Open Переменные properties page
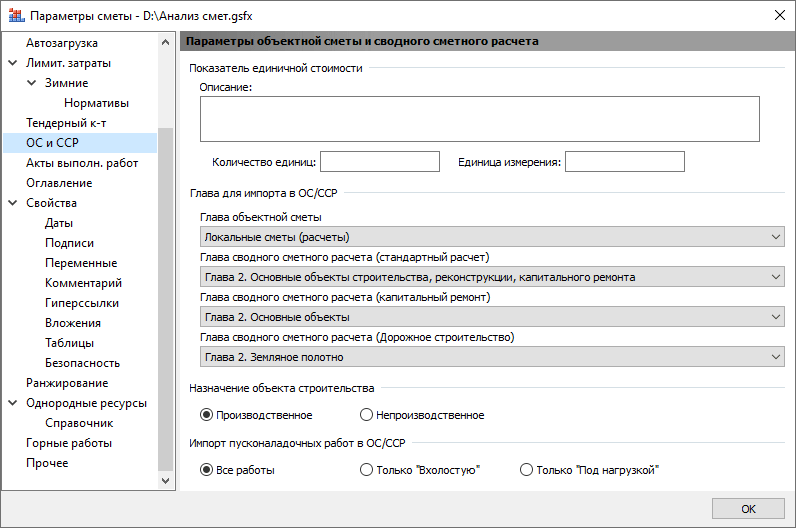The image size is (796, 528). (x=81, y=263)
